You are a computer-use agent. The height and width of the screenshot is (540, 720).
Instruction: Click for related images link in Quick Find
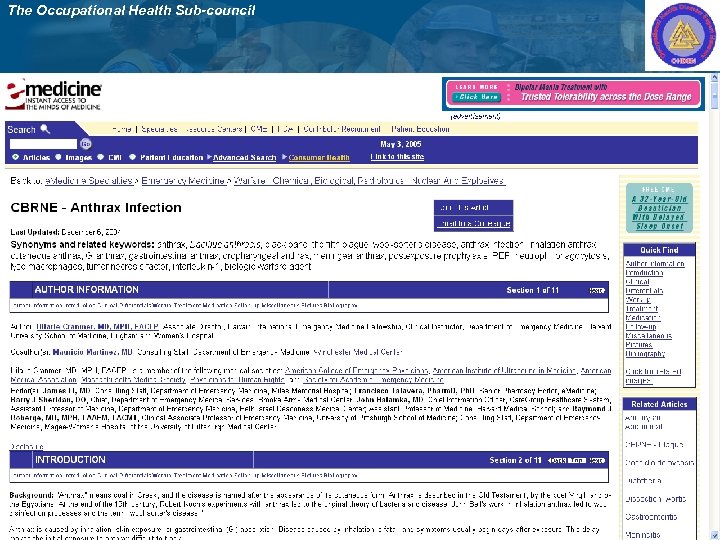653,376
